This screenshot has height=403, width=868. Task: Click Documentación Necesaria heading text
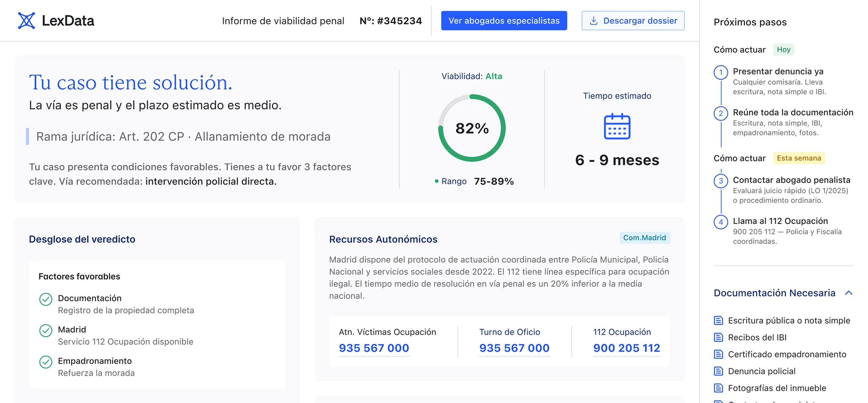click(x=774, y=293)
